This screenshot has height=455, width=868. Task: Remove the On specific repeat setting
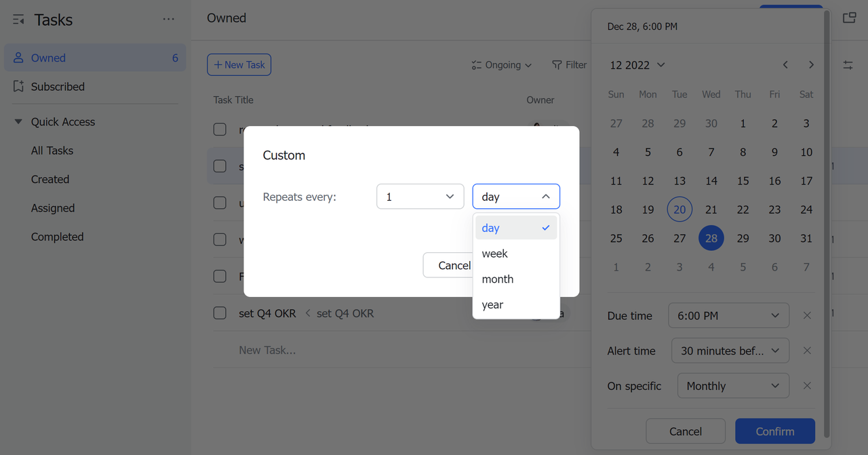tap(807, 386)
